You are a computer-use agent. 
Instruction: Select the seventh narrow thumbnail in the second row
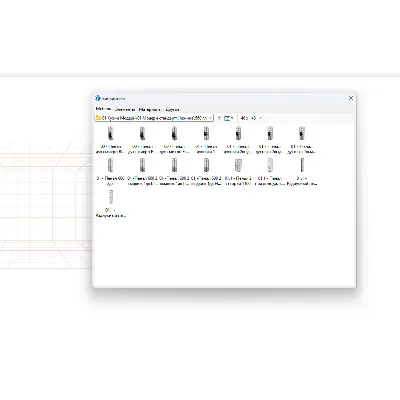302,165
